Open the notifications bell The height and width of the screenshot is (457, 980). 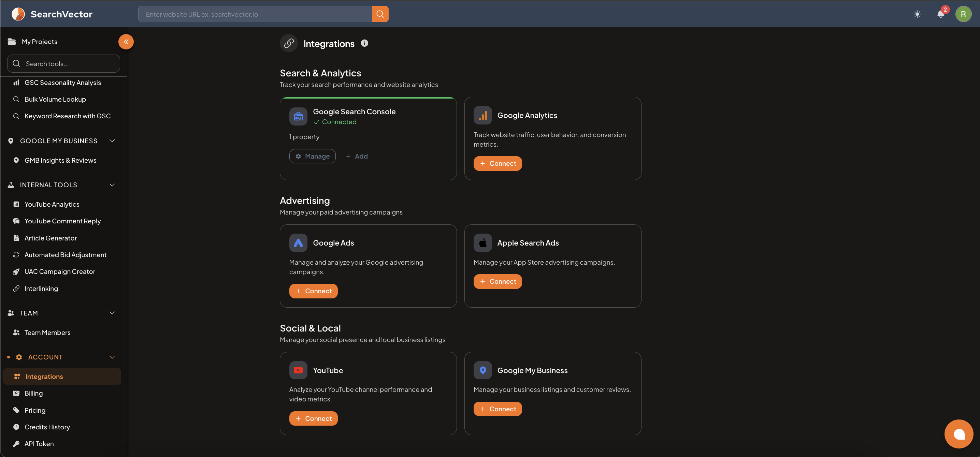pos(941,14)
